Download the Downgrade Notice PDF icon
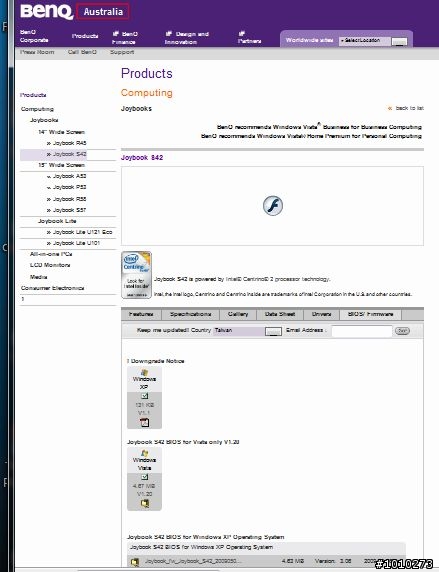The image size is (439, 572). (x=145, y=422)
